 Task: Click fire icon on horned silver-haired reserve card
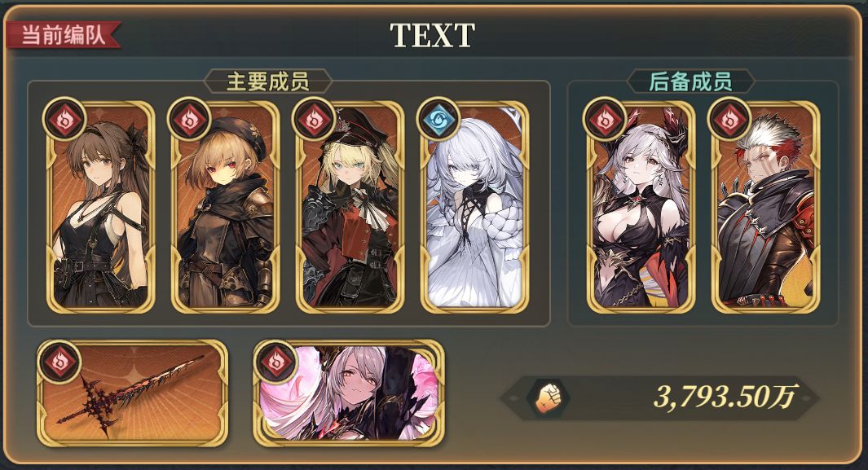pyautogui.click(x=605, y=118)
